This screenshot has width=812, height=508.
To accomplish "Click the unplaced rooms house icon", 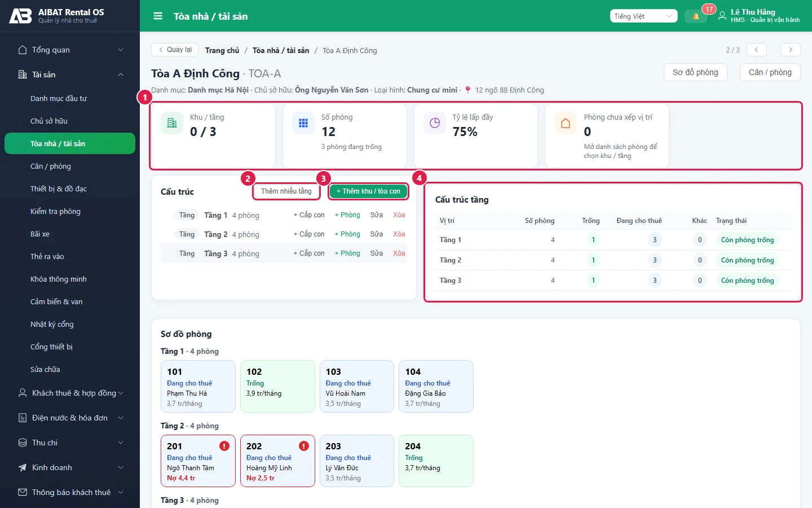I will pyautogui.click(x=566, y=123).
